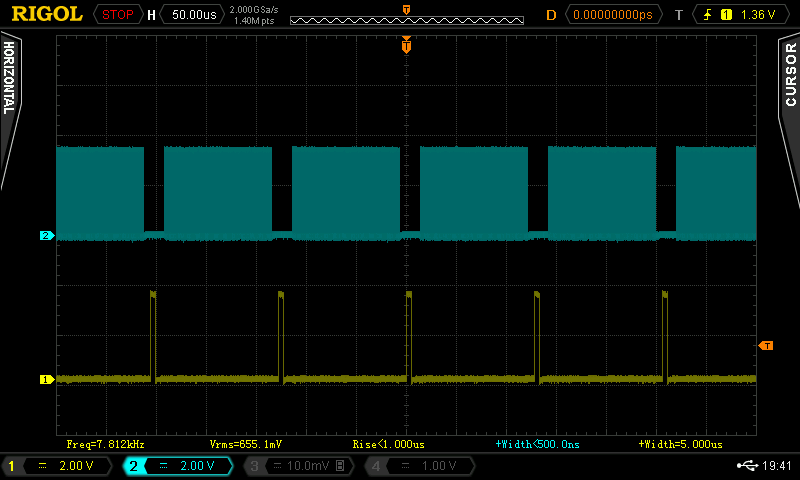Click the STOP run status indicator
The width and height of the screenshot is (800, 480).
point(117,15)
